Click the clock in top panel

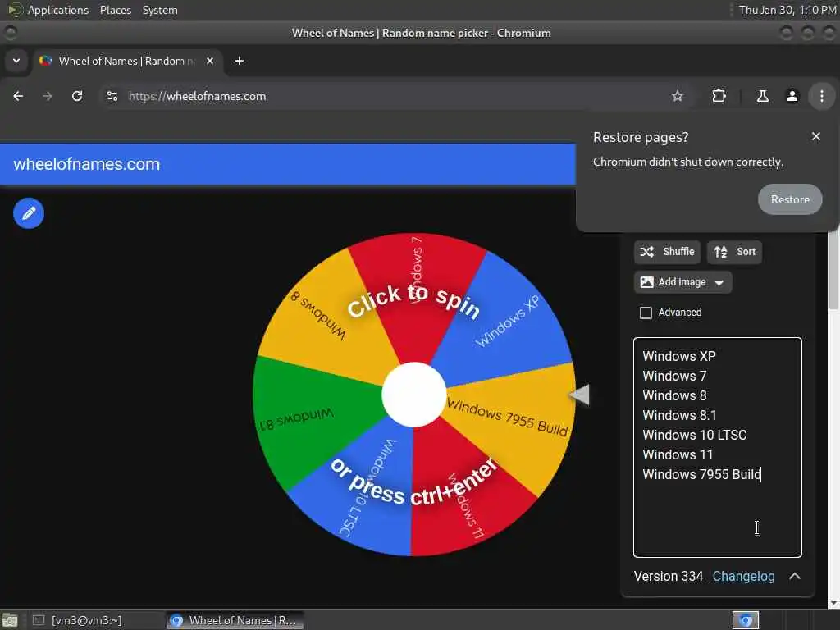point(787,10)
